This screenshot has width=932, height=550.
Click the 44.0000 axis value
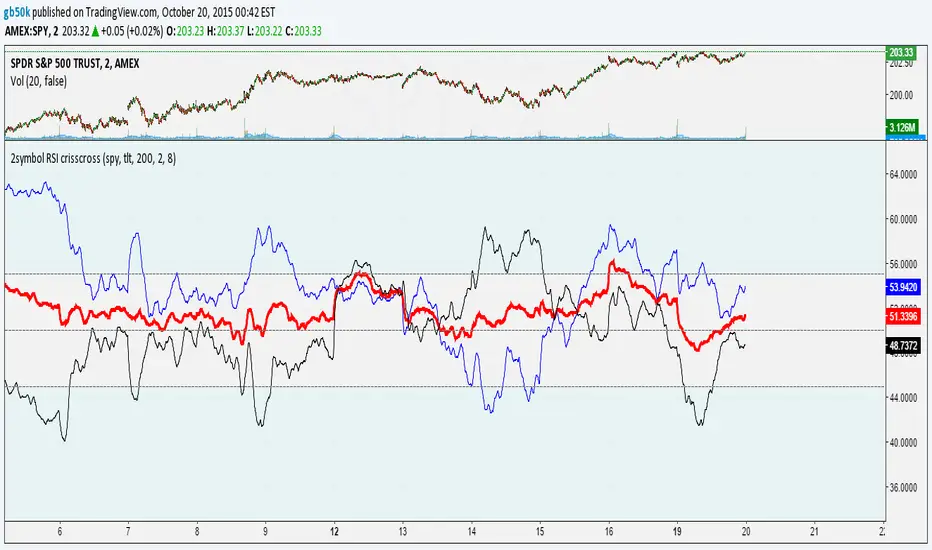coord(902,398)
